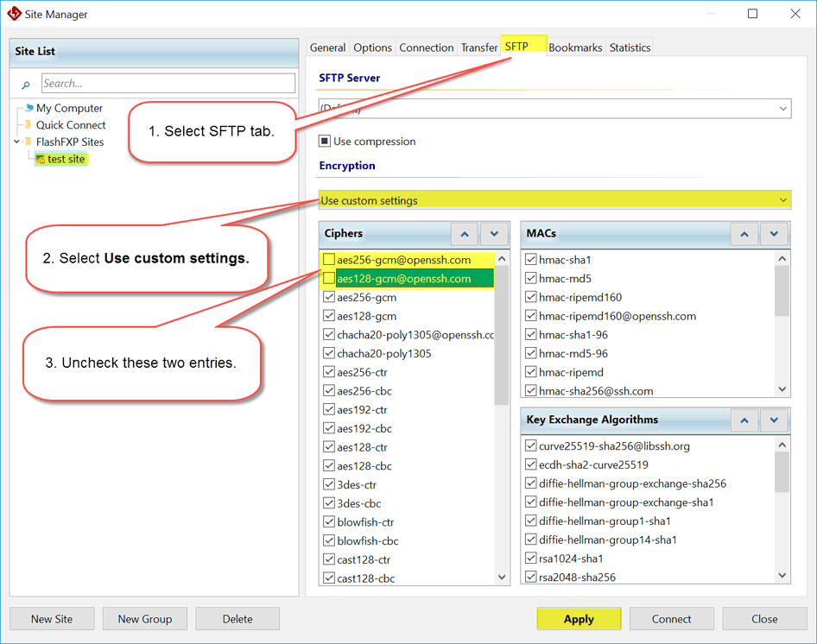Select the SFTP tab

523,46
